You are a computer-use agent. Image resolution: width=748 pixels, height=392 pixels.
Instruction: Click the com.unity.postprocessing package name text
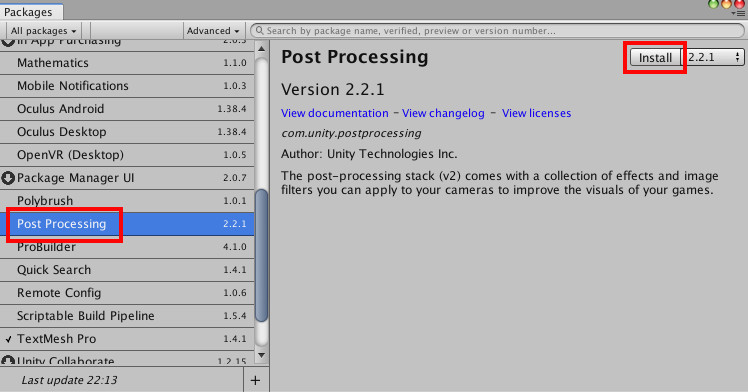pyautogui.click(x=351, y=133)
